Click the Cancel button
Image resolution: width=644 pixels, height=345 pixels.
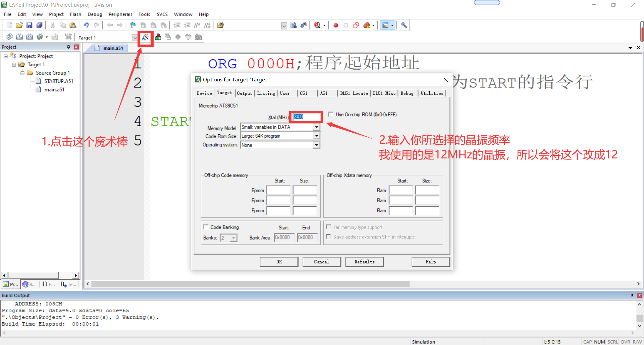322,262
